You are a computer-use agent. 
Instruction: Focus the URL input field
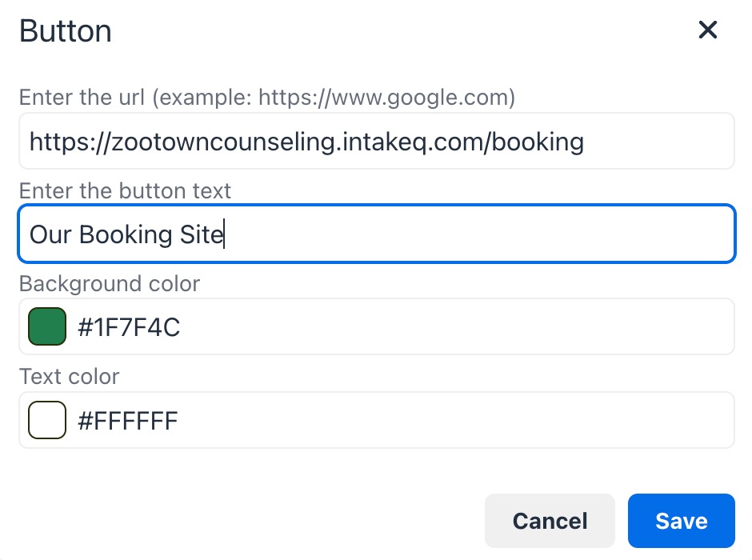(x=376, y=142)
